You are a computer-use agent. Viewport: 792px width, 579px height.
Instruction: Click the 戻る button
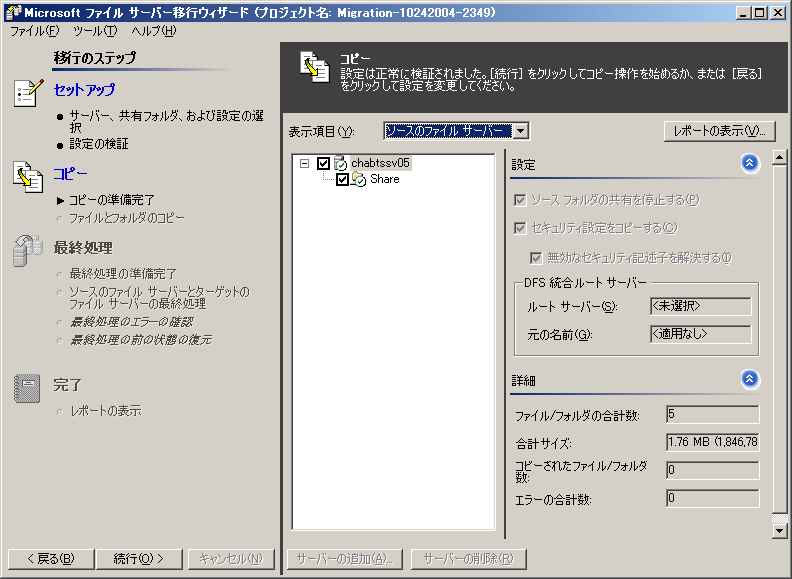point(51,559)
